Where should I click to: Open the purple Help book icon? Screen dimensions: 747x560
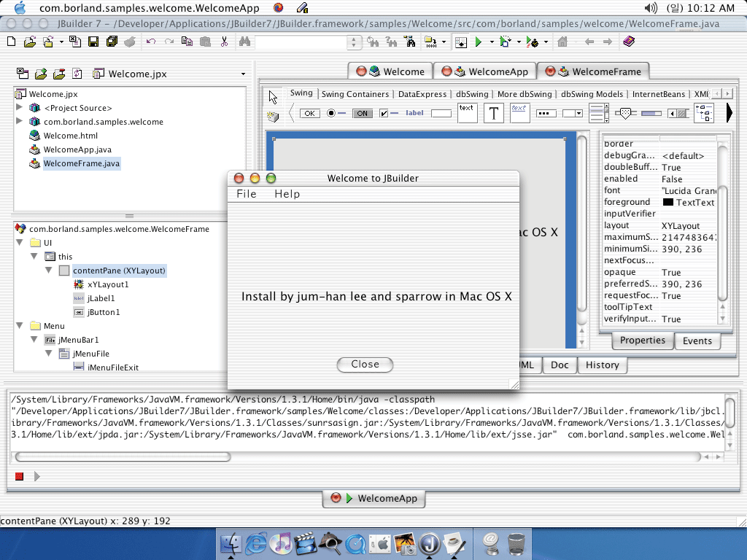pos(629,42)
